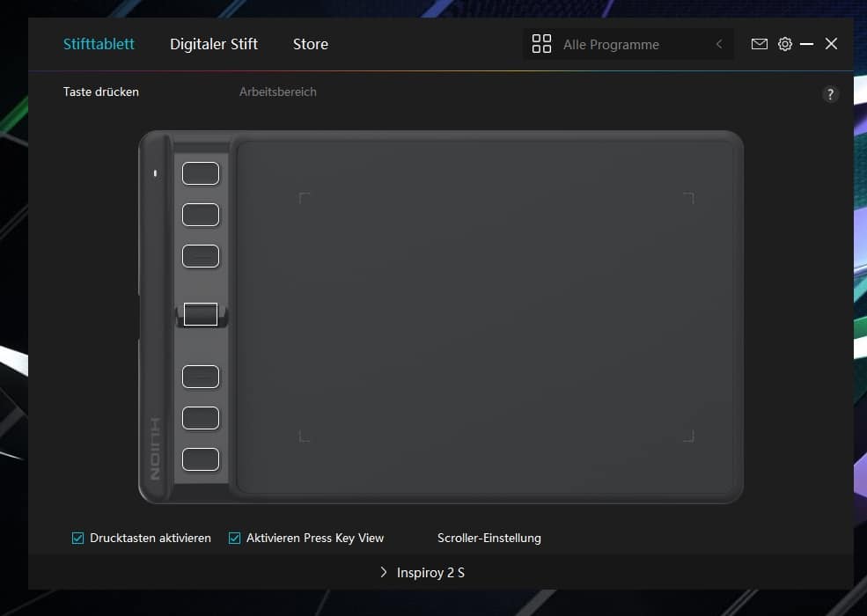The width and height of the screenshot is (867, 616).
Task: Select the topmost press key on the tablet
Action: pyautogui.click(x=200, y=172)
